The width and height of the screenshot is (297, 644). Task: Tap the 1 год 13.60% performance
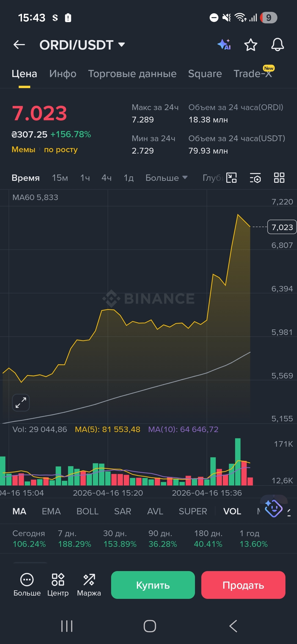click(x=254, y=539)
